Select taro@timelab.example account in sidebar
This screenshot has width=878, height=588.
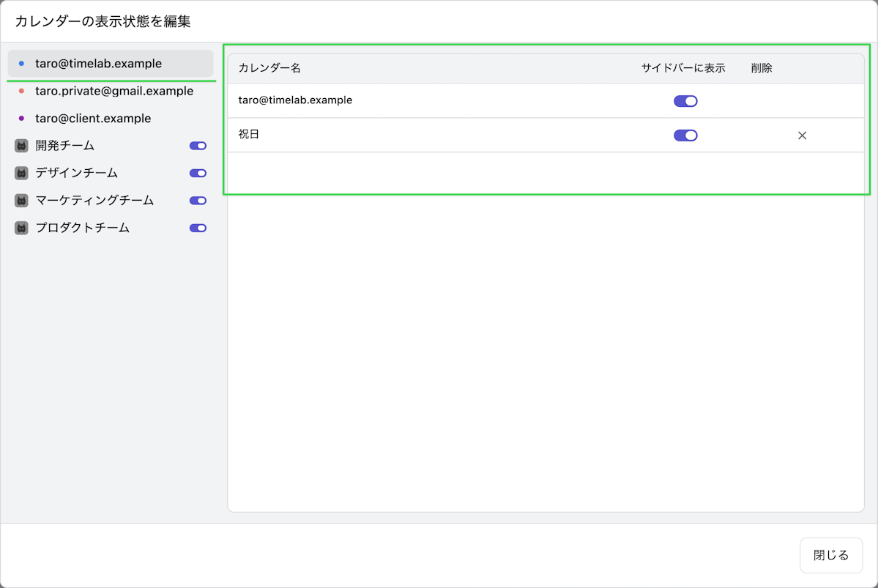pyautogui.click(x=111, y=63)
